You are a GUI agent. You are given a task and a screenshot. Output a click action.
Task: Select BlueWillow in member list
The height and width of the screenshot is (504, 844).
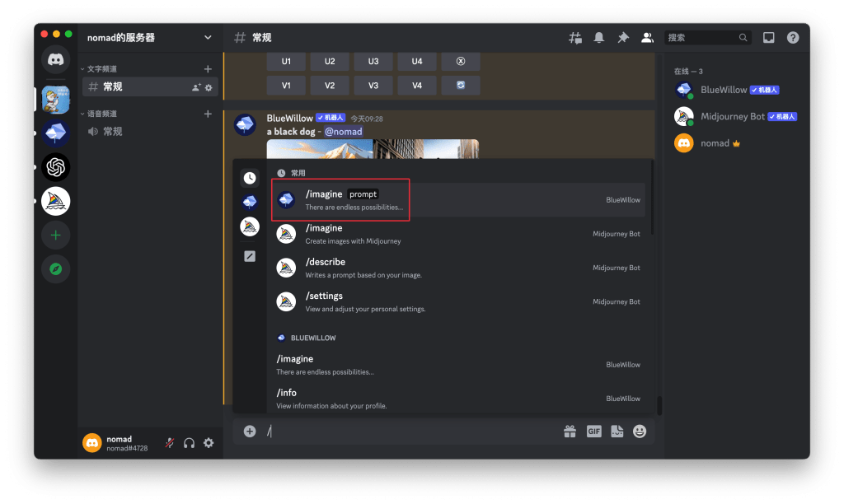click(736, 90)
